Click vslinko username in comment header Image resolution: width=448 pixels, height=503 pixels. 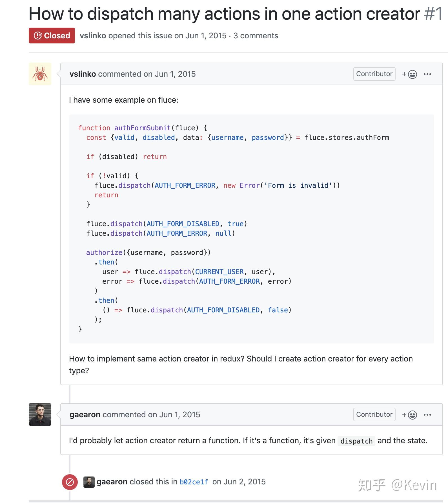pos(83,74)
